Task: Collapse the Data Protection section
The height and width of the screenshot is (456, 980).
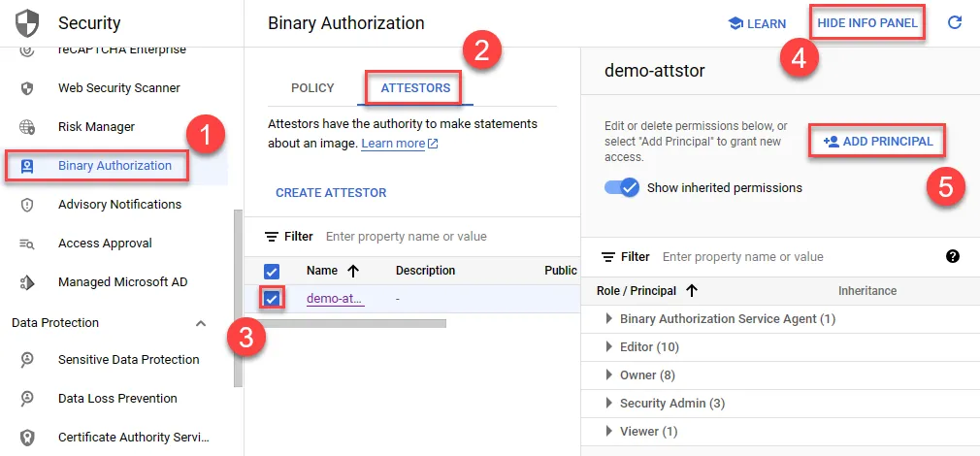Action: (x=201, y=323)
